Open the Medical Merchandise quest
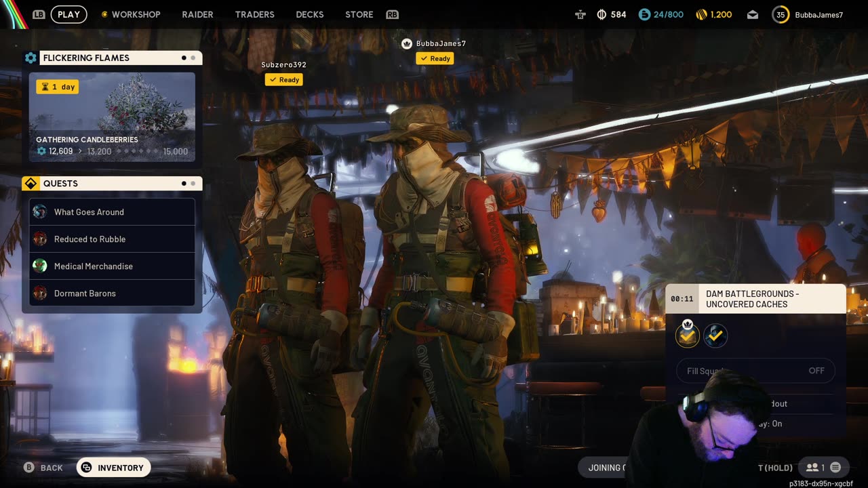This screenshot has width=868, height=488. click(113, 266)
